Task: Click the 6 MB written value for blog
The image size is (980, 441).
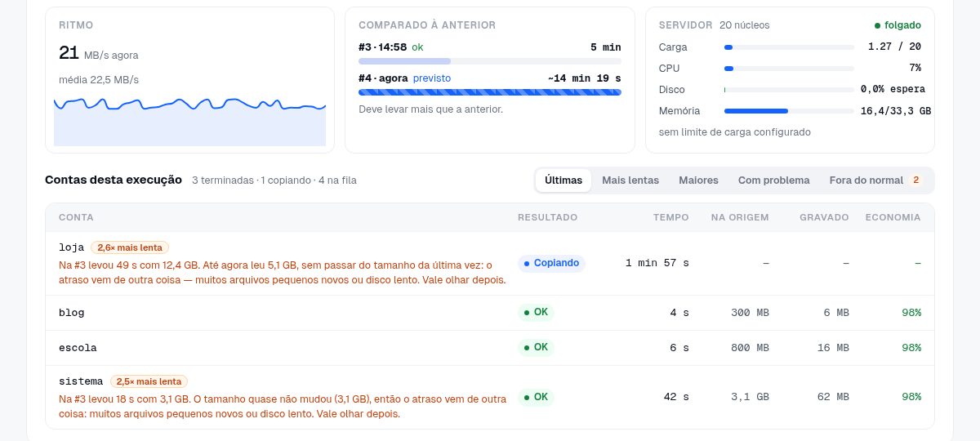Action: click(x=836, y=313)
